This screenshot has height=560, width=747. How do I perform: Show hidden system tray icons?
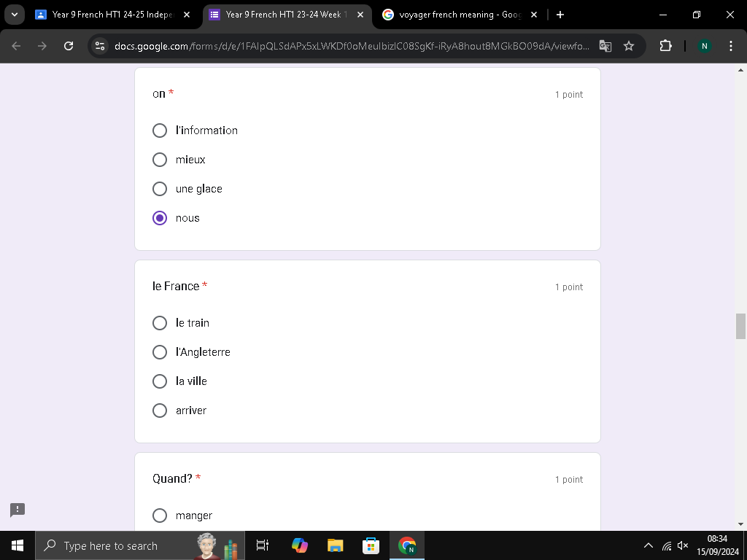(649, 545)
